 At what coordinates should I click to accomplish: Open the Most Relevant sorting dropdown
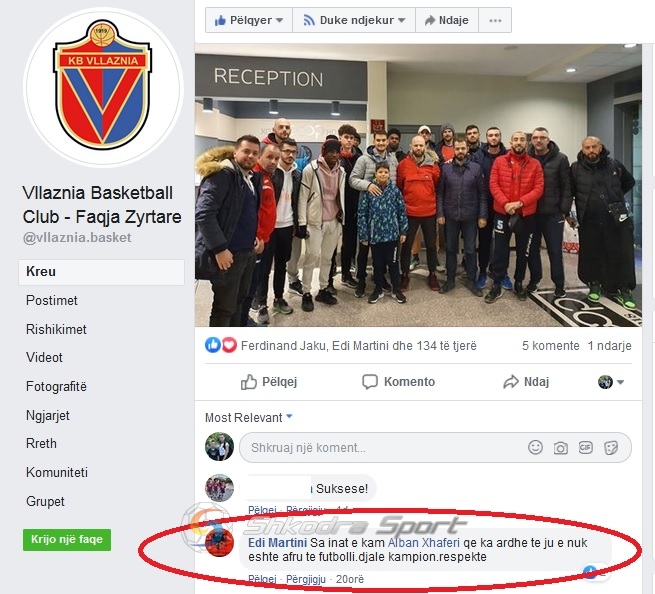tap(249, 417)
